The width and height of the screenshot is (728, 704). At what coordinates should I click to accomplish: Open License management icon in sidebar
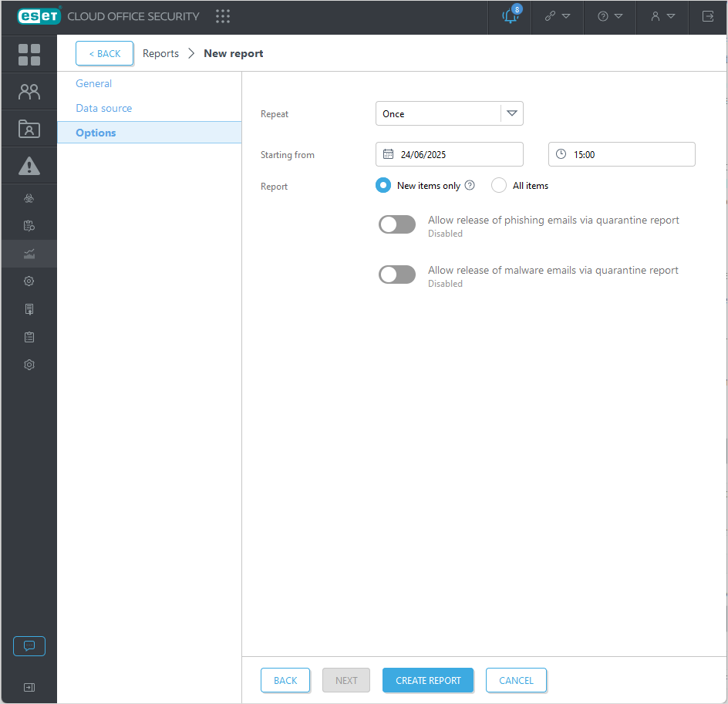tap(29, 309)
